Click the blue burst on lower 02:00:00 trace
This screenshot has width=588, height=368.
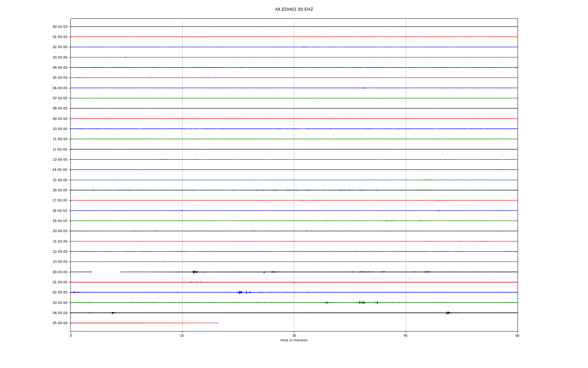click(x=240, y=292)
